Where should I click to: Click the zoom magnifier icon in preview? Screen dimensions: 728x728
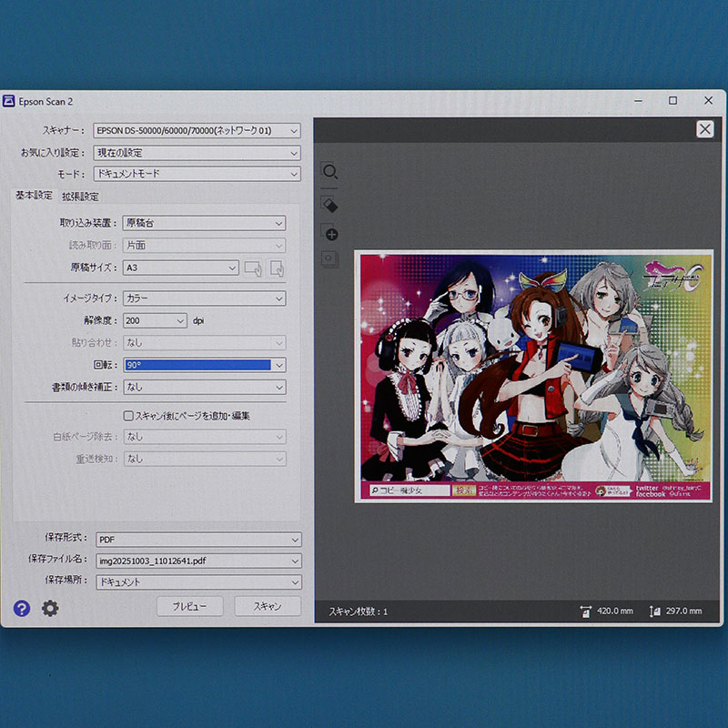coord(329,172)
